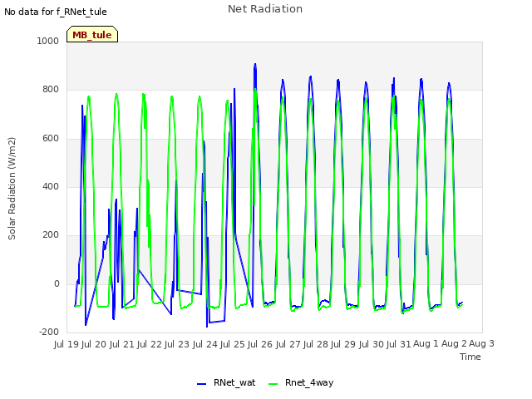
Task: Toggle the Rnet_4way legend entry
Action: pos(301,382)
